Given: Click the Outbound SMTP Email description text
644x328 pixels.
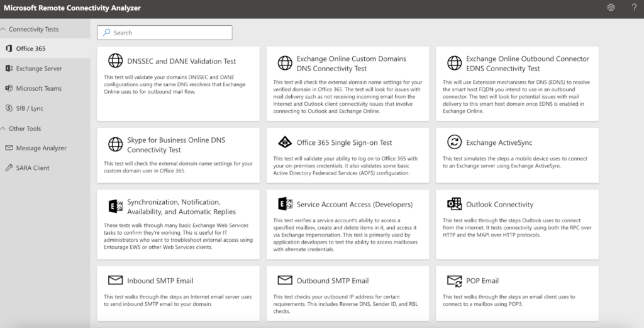Looking at the screenshot, I should (345, 303).
